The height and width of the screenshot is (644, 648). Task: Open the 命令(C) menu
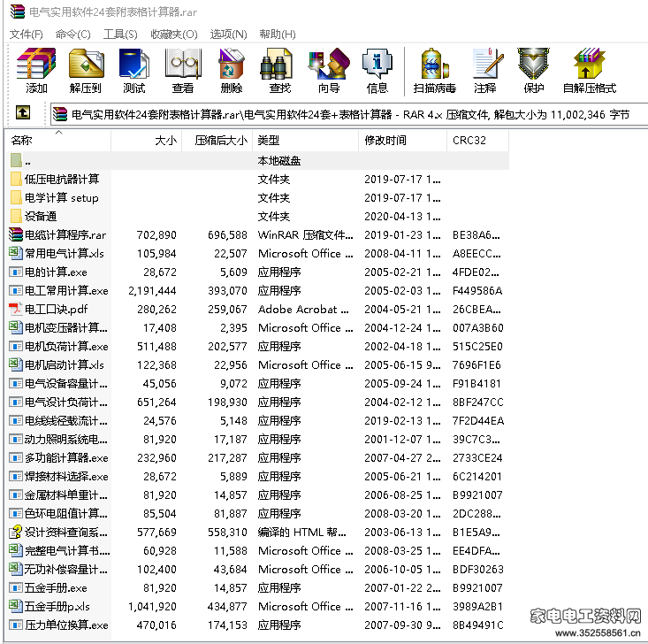[72, 34]
